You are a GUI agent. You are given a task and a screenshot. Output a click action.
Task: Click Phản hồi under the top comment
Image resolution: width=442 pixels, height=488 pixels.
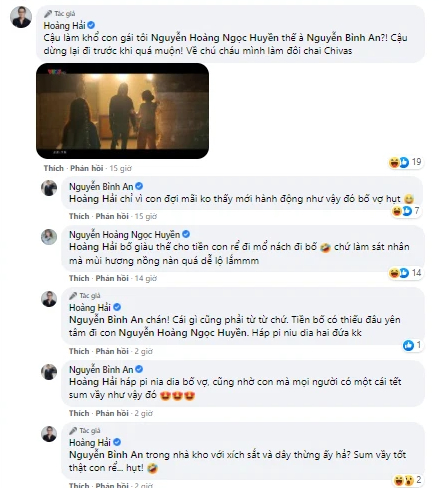click(x=86, y=168)
